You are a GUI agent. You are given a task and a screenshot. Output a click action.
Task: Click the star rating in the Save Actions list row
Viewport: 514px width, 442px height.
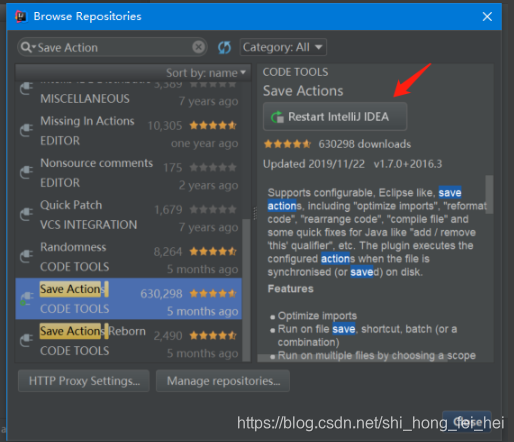[213, 294]
